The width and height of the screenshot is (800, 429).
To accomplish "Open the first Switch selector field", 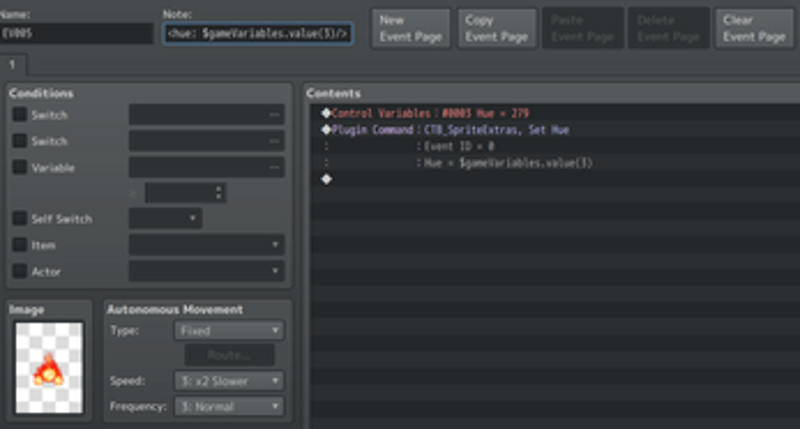I will tap(207, 114).
